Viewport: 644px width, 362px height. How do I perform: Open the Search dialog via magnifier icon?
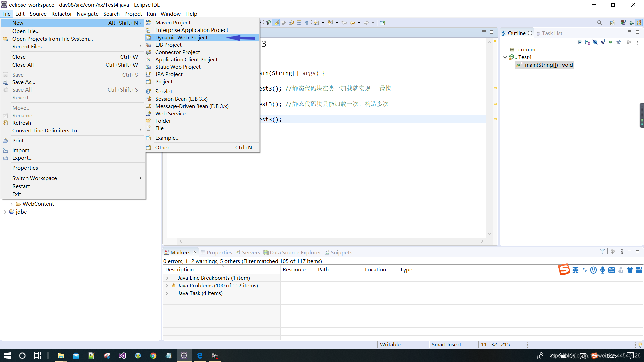(599, 22)
